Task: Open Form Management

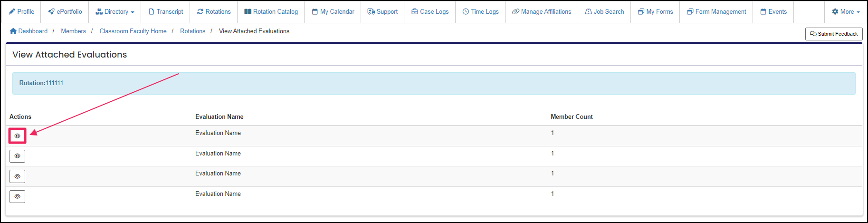Action: pos(716,11)
